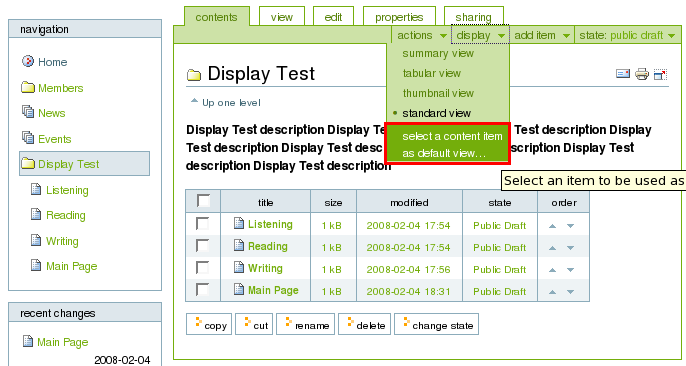This screenshot has width=686, height=366.
Task: Check the Main Page row checkbox
Action: pyautogui.click(x=202, y=289)
